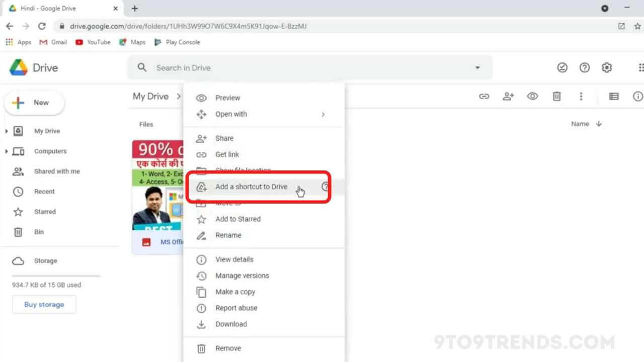
Task: Click the Preview eye icon in toolbar
Action: (x=532, y=96)
